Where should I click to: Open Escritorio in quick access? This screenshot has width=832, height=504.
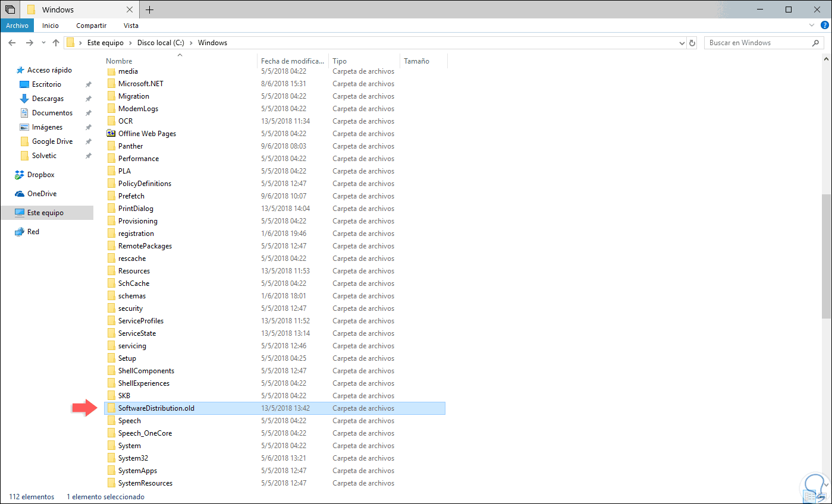point(47,84)
